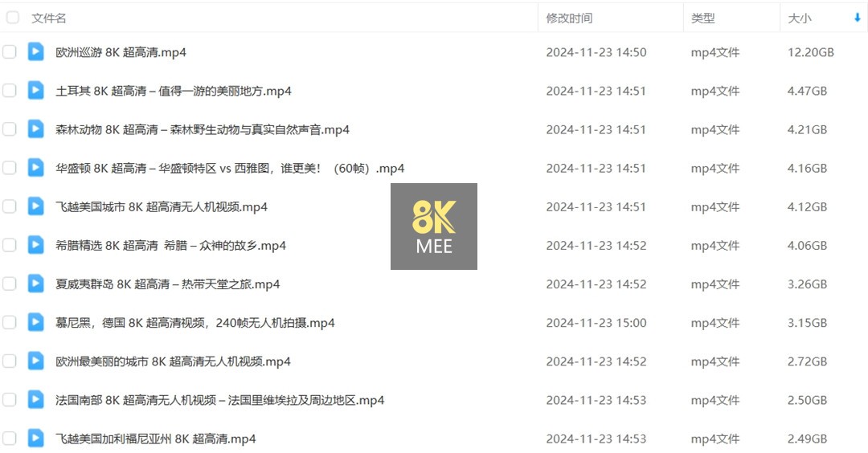
Task: Click video icon for 飞越美国城市 8K file
Action: click(35, 206)
